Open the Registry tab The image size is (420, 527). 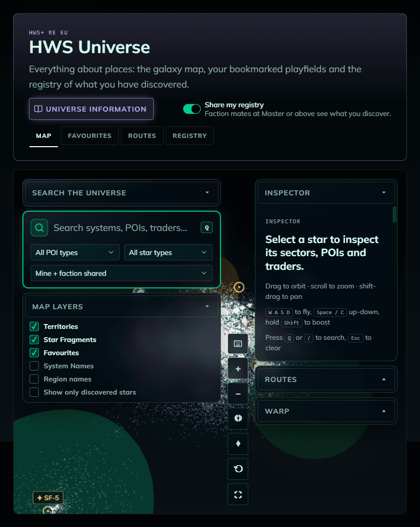pos(190,136)
